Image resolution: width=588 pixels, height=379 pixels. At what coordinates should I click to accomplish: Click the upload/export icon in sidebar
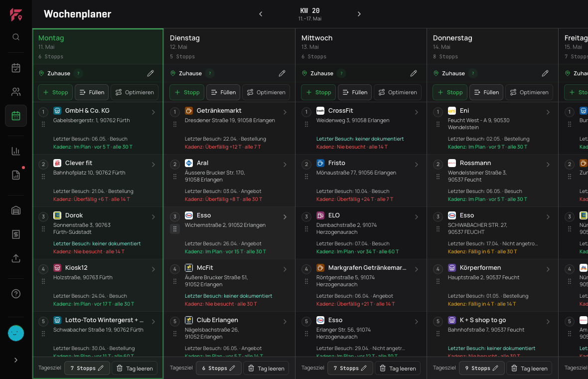pyautogui.click(x=16, y=258)
